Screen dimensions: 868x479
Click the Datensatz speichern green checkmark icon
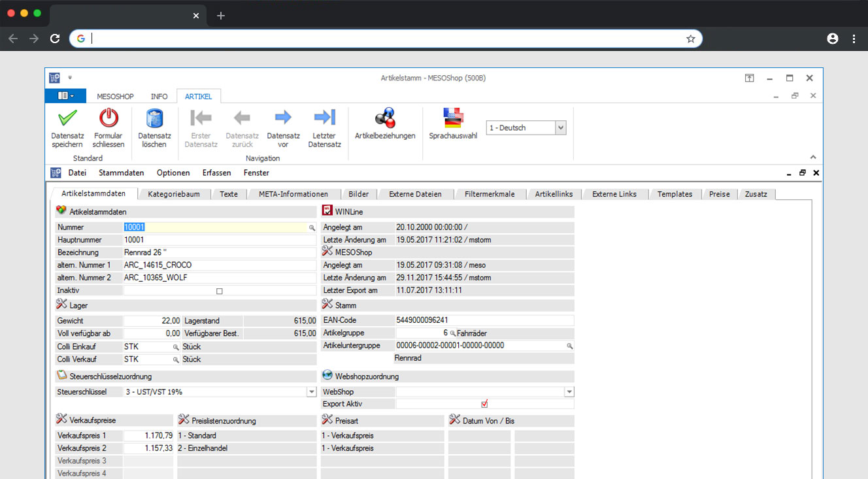click(x=67, y=118)
